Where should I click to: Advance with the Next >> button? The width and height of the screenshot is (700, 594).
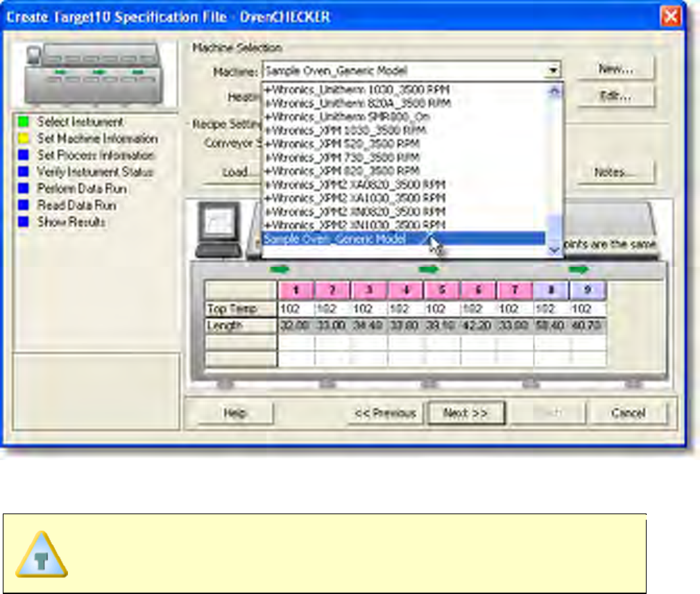[466, 413]
